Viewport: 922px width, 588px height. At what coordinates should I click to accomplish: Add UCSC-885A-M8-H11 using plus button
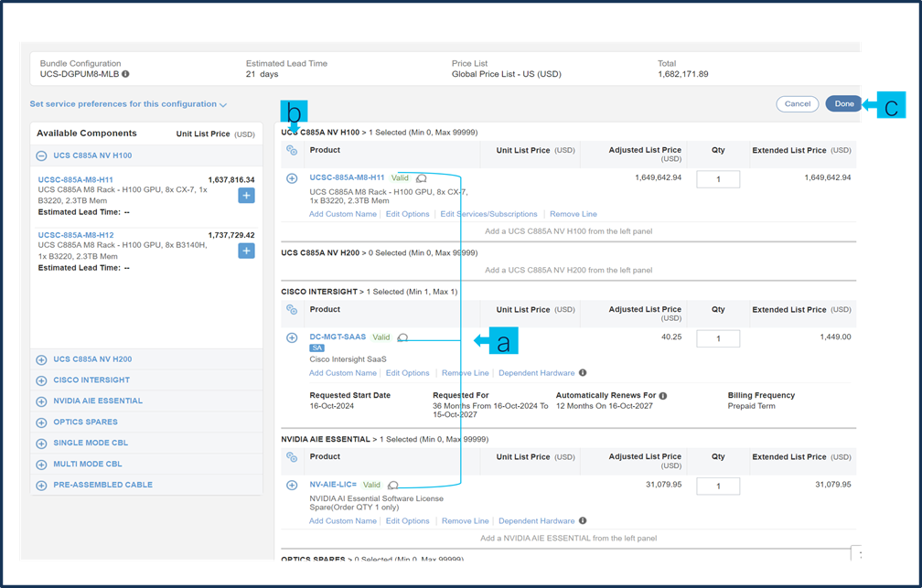[246, 195]
